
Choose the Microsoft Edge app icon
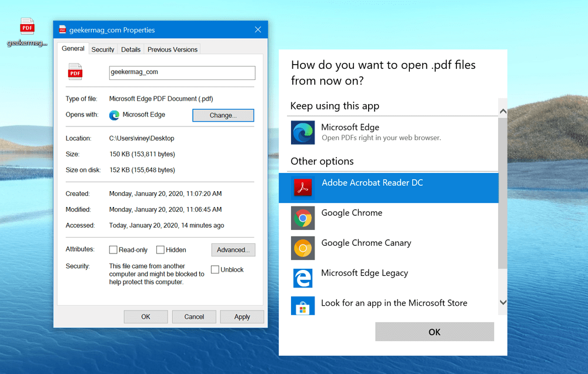click(303, 132)
